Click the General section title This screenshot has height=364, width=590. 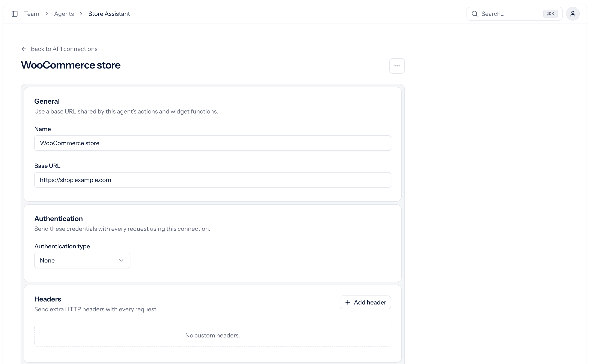pyautogui.click(x=47, y=101)
